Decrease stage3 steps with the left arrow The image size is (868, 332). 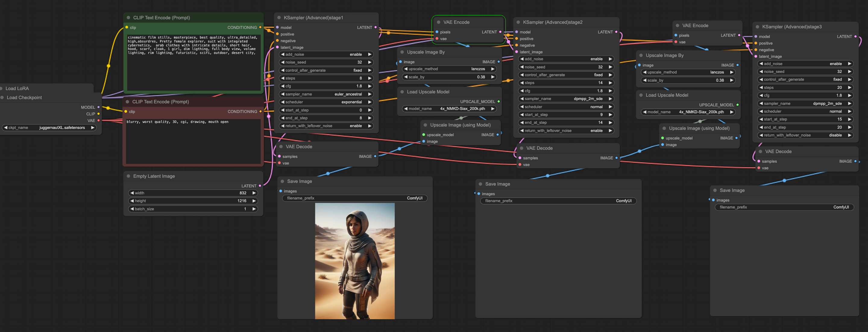tap(761, 88)
